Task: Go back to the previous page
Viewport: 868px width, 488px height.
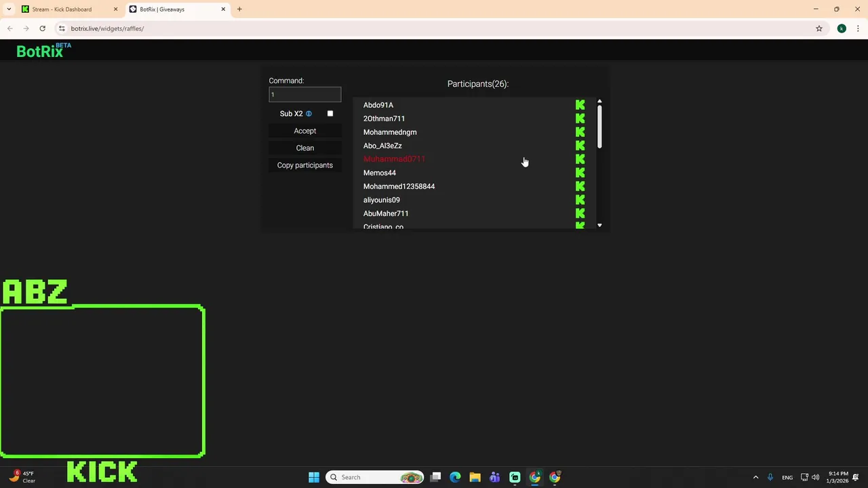Action: [x=9, y=28]
